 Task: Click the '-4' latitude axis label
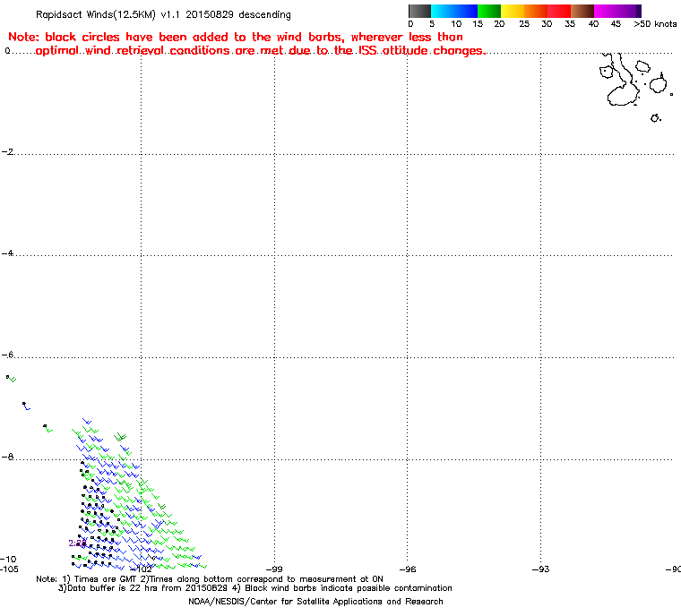[x=7, y=253]
